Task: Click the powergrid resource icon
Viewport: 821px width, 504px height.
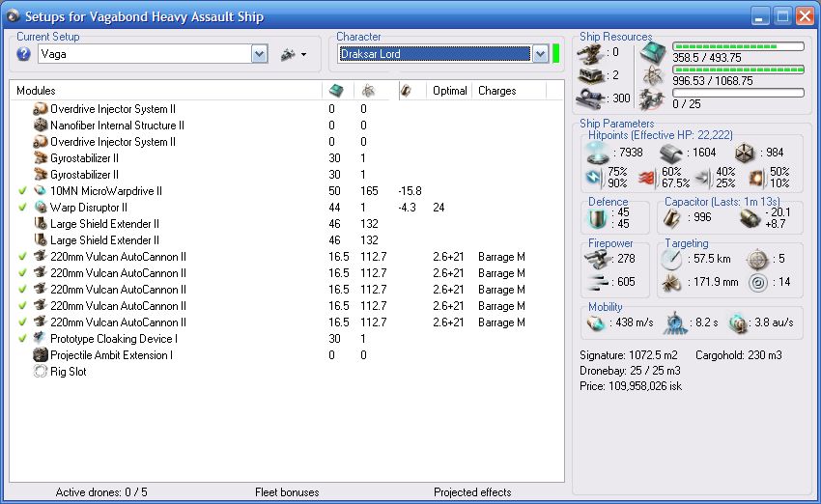Action: [x=653, y=76]
